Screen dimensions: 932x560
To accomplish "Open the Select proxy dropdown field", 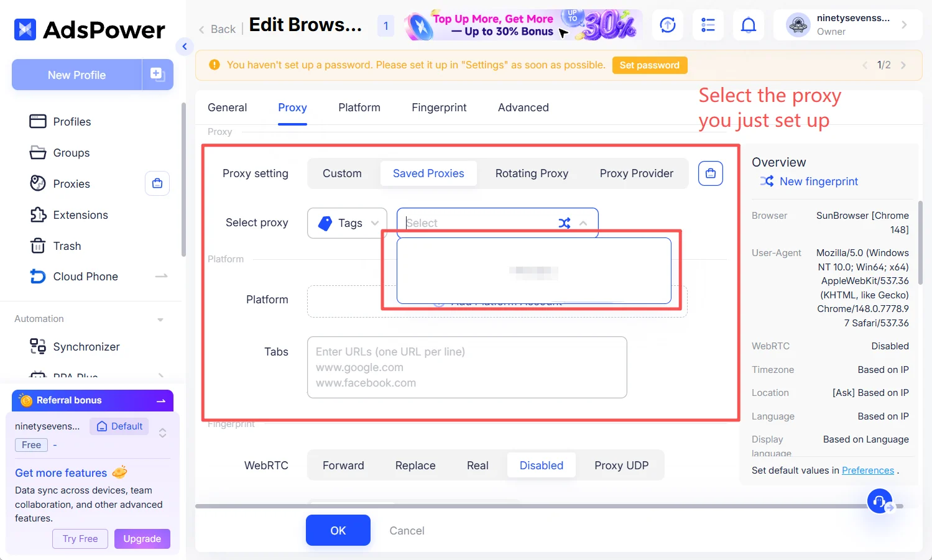I will 497,223.
